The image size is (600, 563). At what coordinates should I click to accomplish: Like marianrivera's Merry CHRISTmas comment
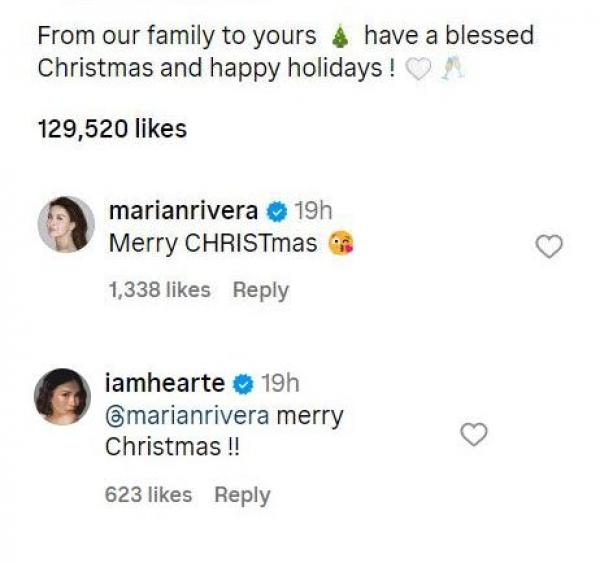coord(549,245)
